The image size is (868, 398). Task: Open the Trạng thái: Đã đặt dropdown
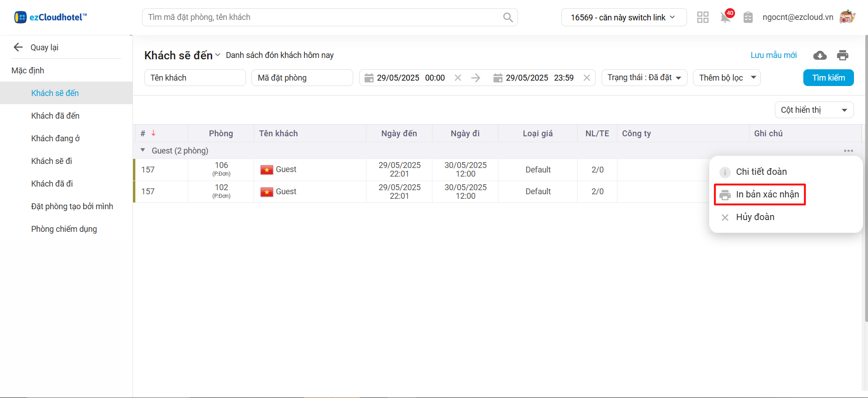(644, 78)
